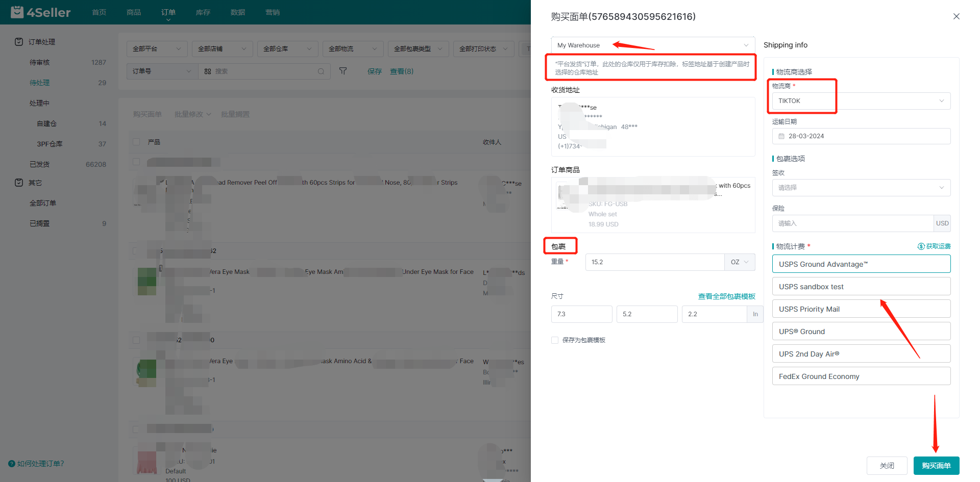Open the 全部仓库 filter dropdown
The width and height of the screenshot is (980, 482).
pos(287,49)
